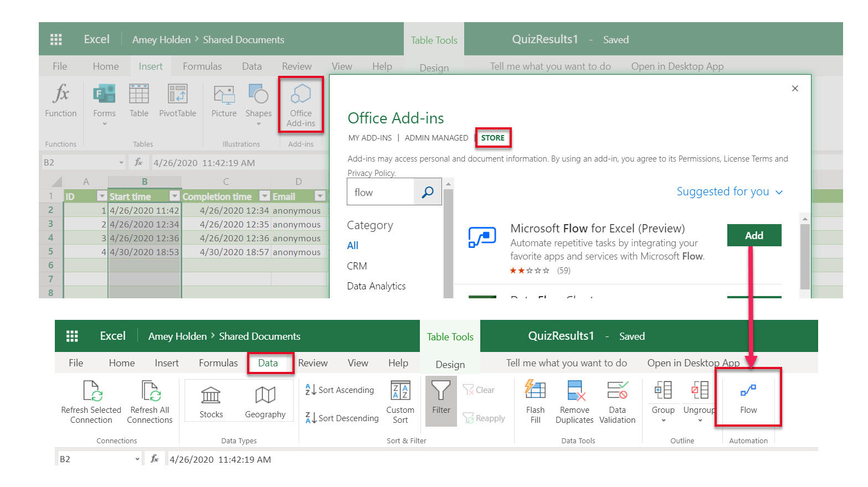Choose the Geography data type
868x487 pixels.
[x=265, y=402]
